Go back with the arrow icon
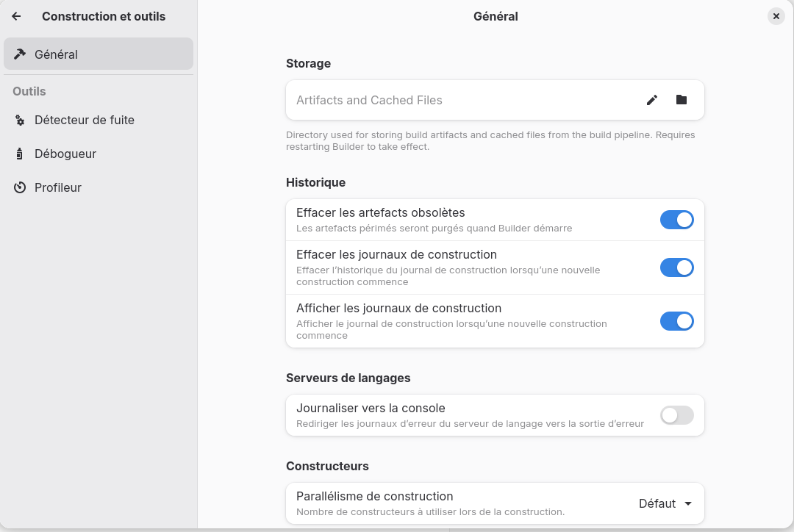 [x=16, y=16]
